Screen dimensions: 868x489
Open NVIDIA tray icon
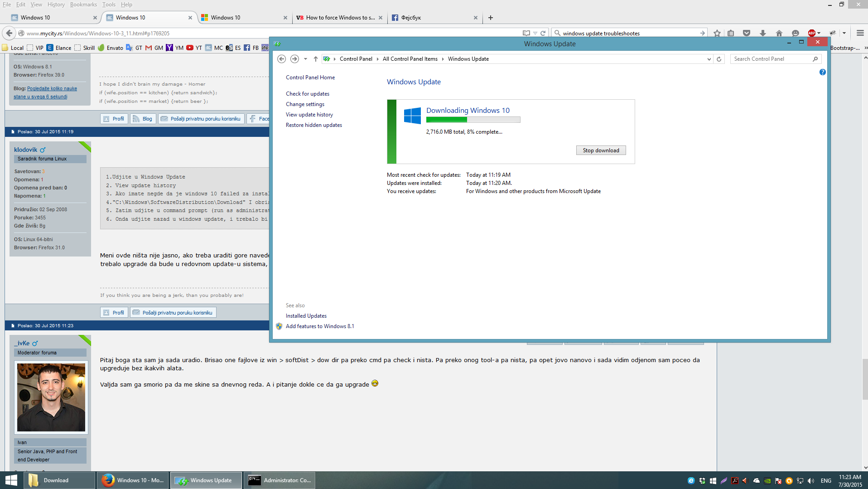(x=767, y=481)
